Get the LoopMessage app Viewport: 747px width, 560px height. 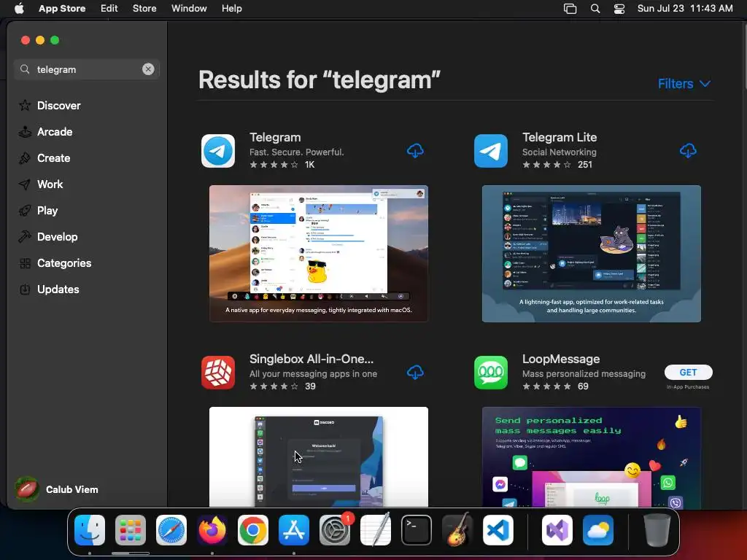(689, 373)
